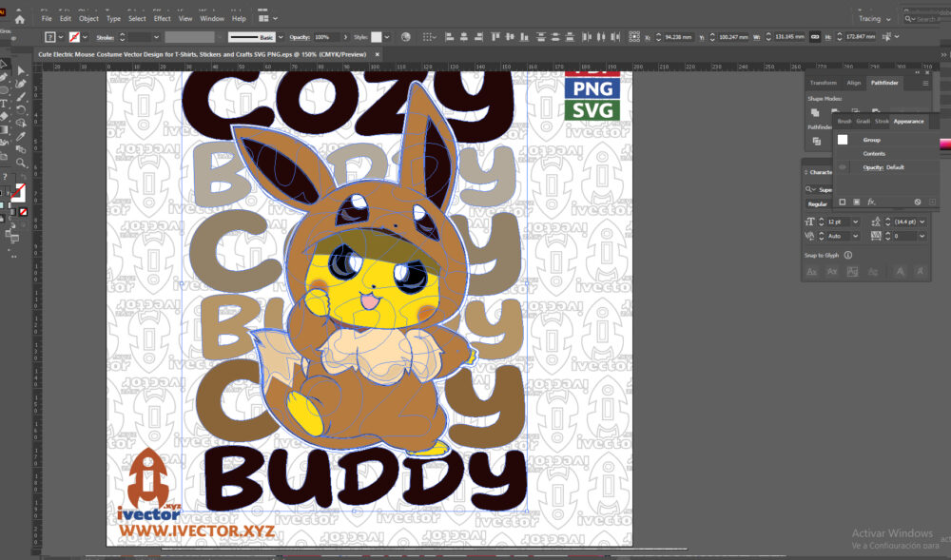Open the Effect menu
Screen dimensions: 951x560
click(162, 19)
